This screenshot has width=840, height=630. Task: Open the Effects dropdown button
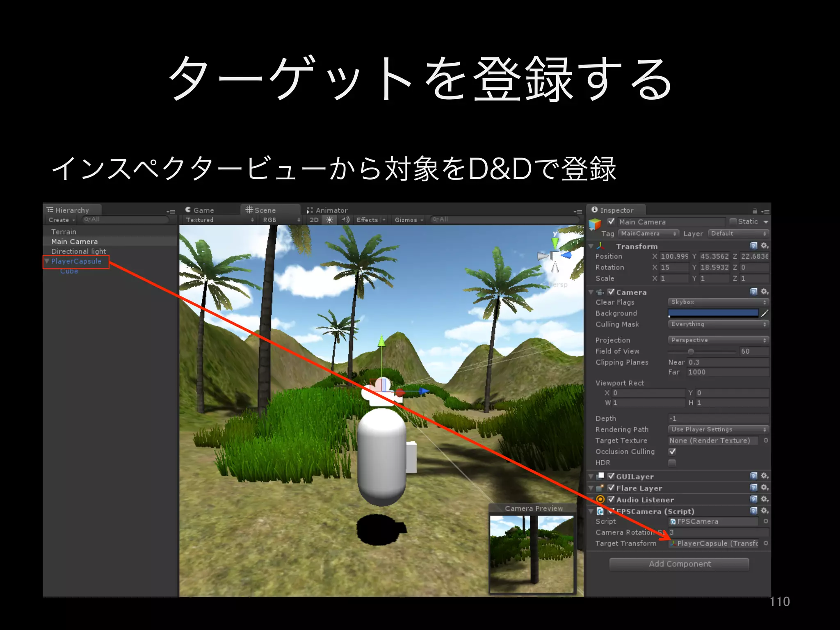point(371,220)
